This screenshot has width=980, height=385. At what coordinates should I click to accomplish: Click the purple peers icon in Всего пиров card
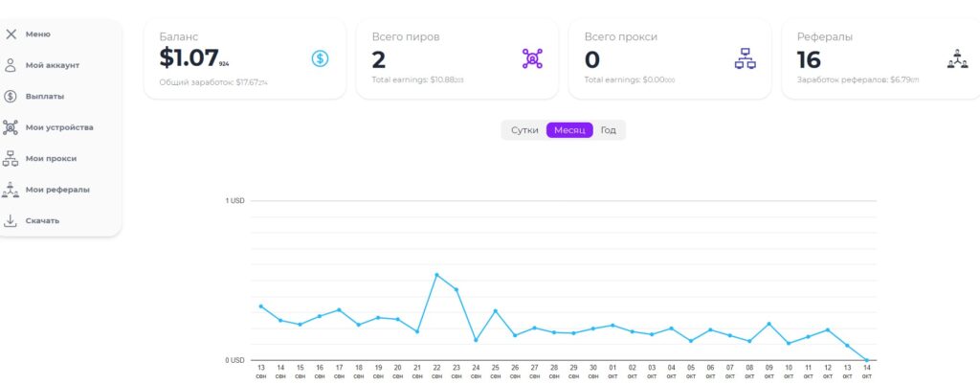(x=532, y=58)
